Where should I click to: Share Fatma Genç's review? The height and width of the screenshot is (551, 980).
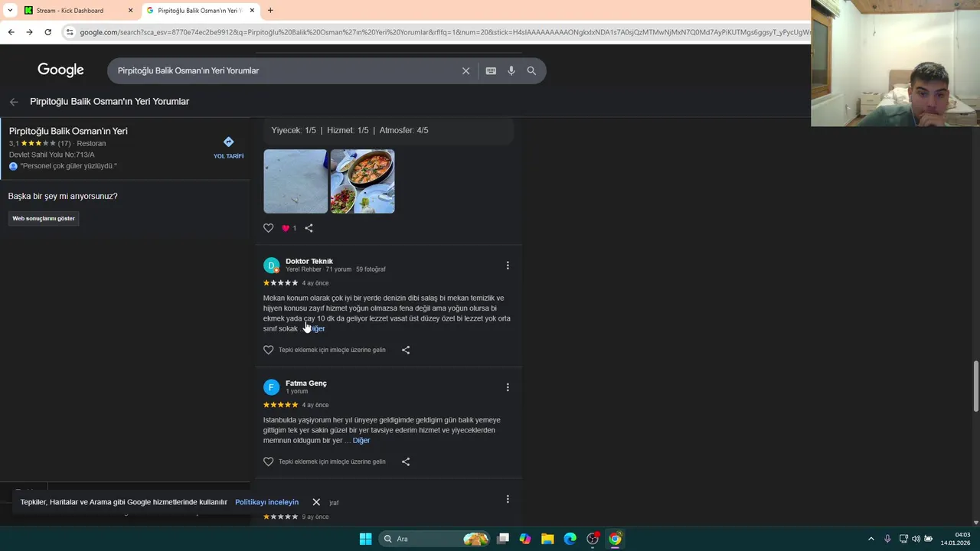pos(406,461)
